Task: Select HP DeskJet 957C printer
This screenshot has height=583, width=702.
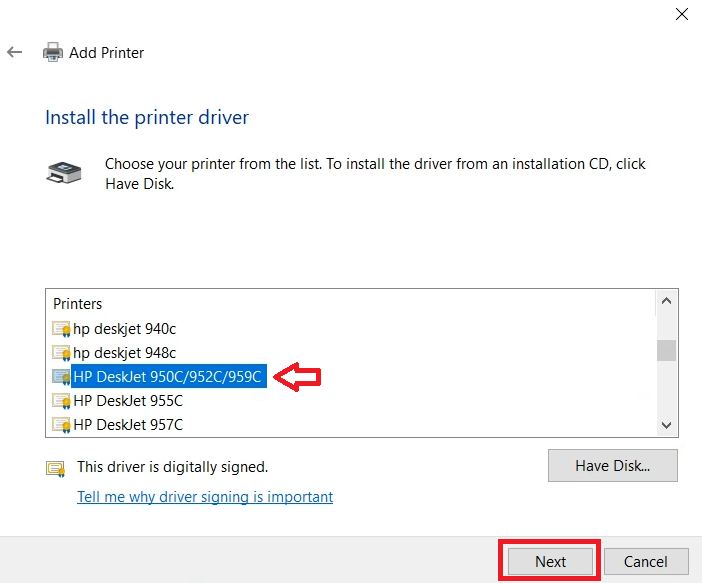Action: 128,424
